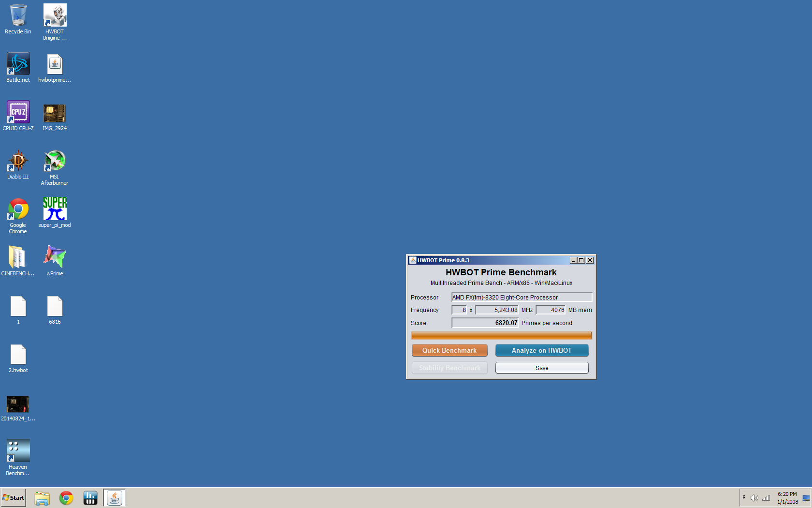Click the Stability Benchmark button

click(x=449, y=368)
